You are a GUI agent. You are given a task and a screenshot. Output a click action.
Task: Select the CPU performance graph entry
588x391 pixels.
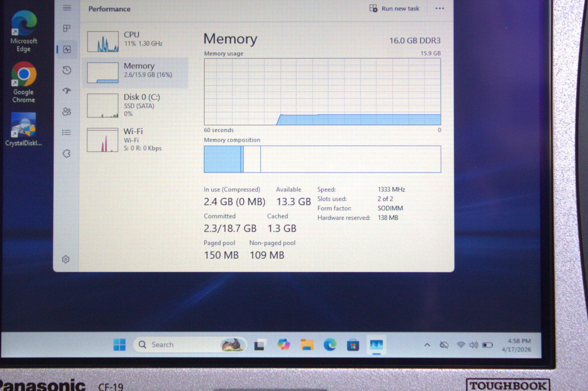[x=136, y=41]
